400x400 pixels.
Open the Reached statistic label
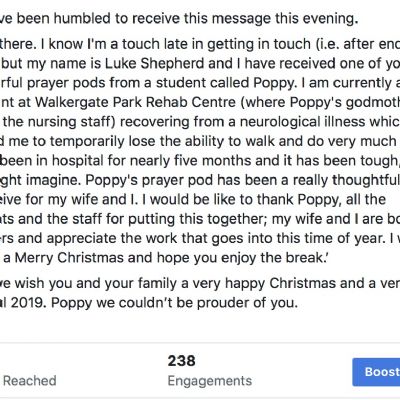[30, 381]
